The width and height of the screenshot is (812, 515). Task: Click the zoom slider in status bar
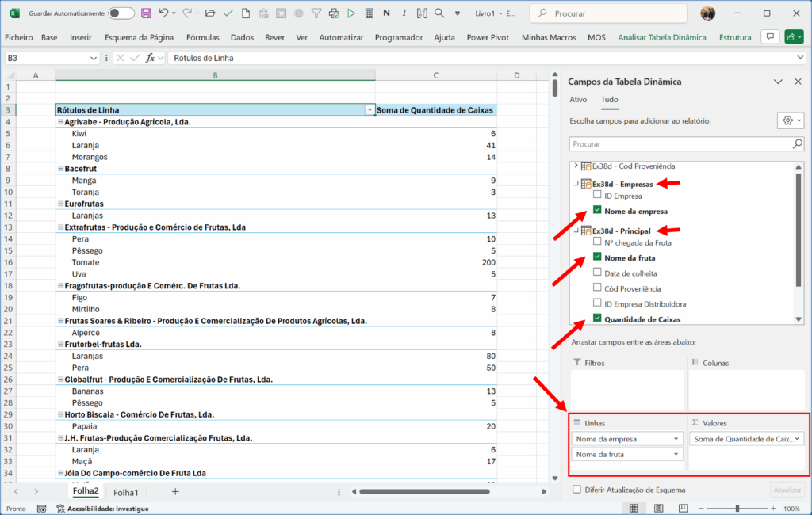(x=737, y=509)
